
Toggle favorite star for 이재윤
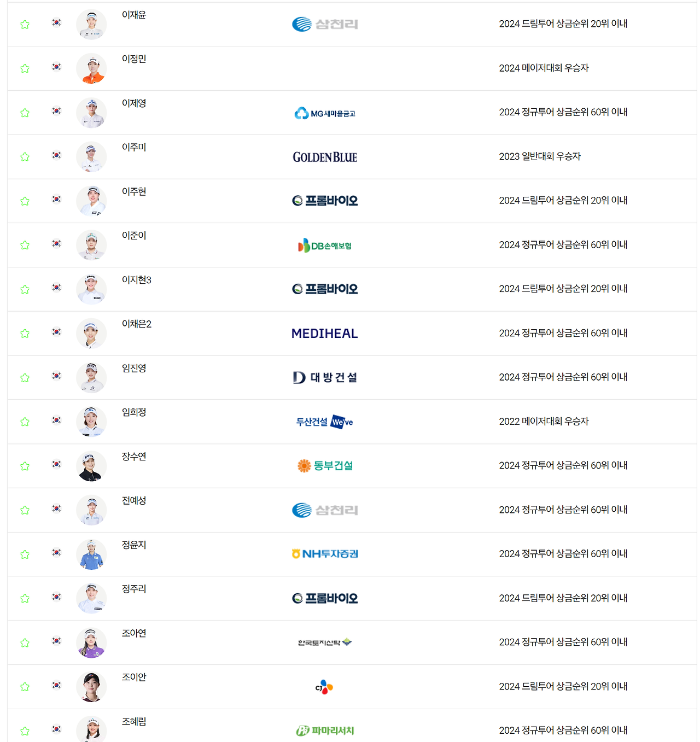click(x=25, y=25)
